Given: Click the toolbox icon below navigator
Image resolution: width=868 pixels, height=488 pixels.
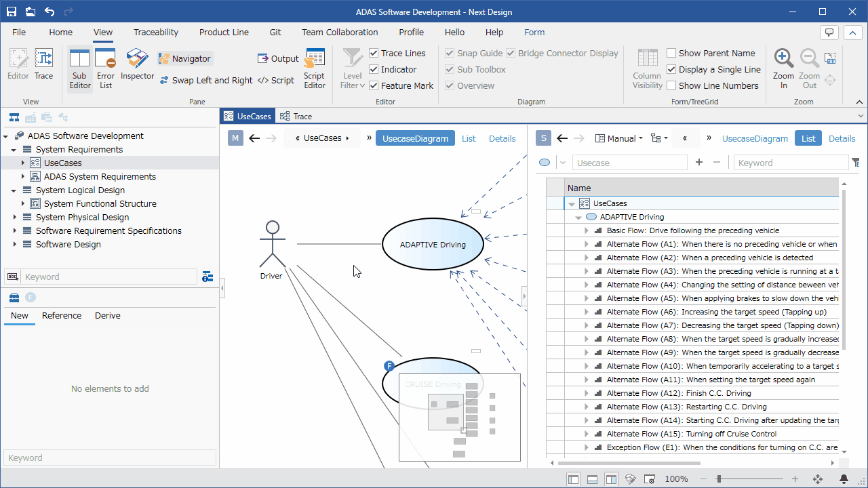Looking at the screenshot, I should [14, 298].
